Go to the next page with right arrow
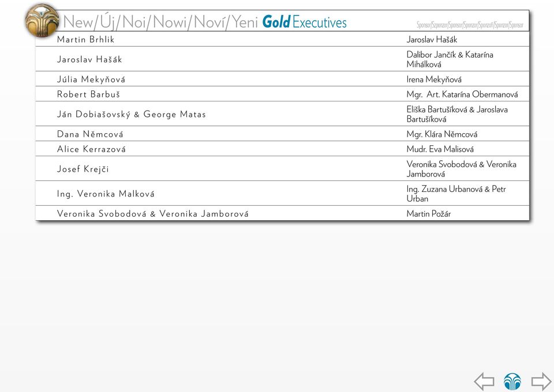 point(541,382)
